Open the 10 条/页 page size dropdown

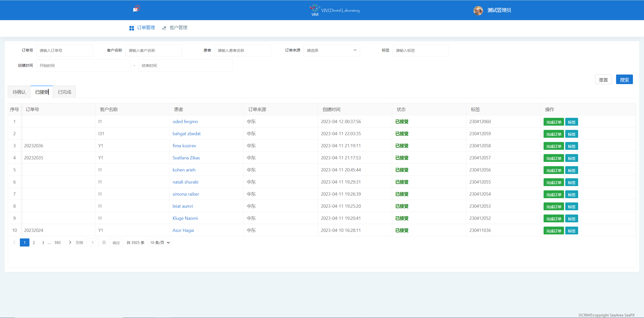tap(159, 242)
